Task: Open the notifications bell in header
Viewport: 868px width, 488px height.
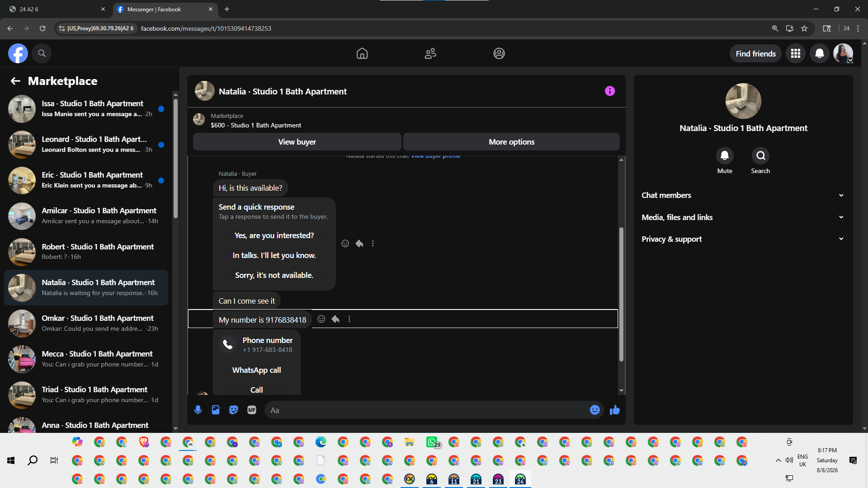Action: pyautogui.click(x=819, y=53)
